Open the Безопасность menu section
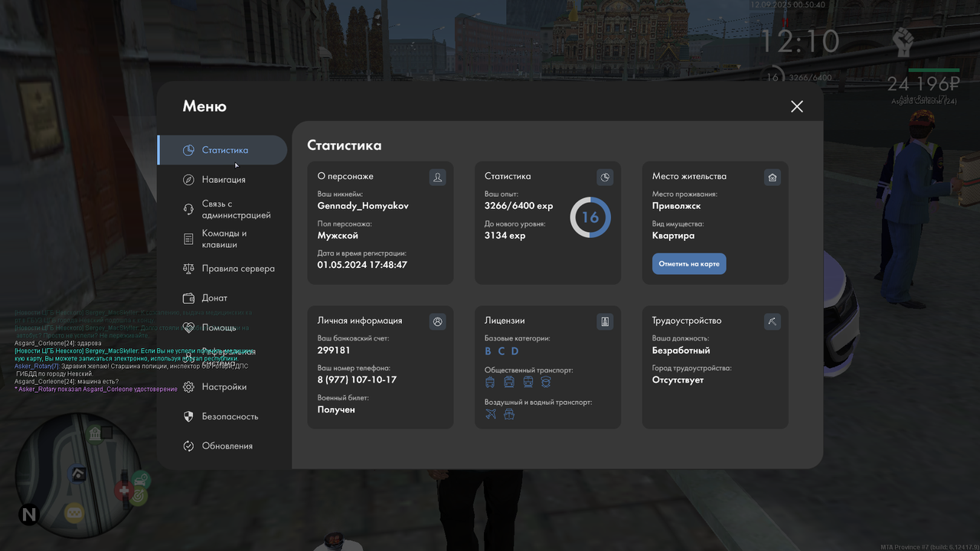 [223, 416]
